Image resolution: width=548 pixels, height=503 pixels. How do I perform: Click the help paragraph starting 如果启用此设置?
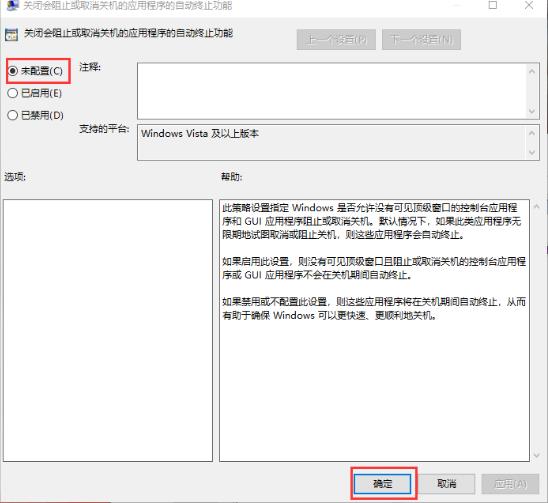374,268
